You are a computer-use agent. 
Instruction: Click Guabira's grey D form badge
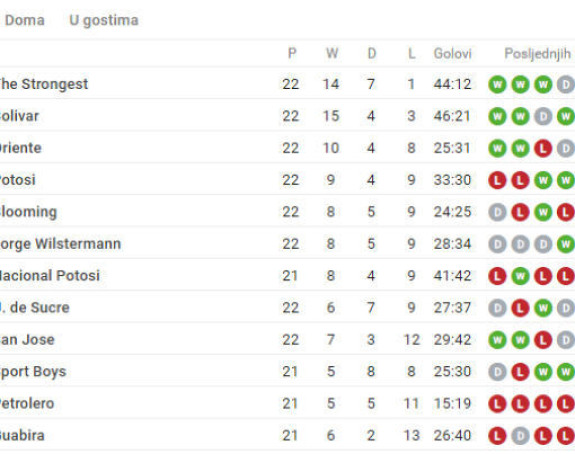click(520, 436)
